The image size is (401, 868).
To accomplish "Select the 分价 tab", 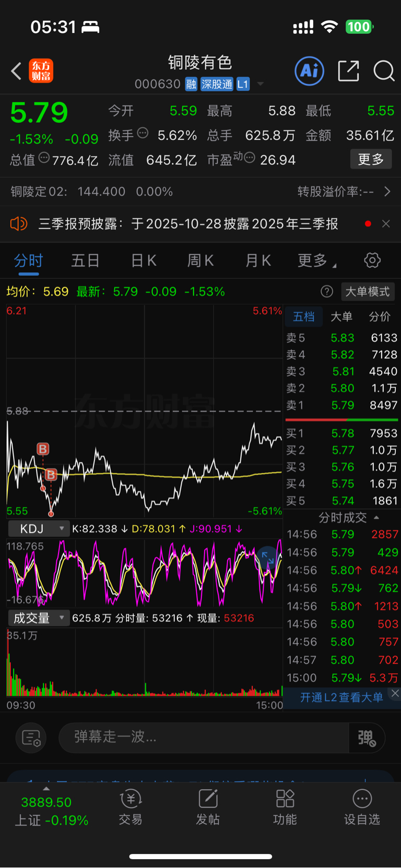I will coord(380,316).
